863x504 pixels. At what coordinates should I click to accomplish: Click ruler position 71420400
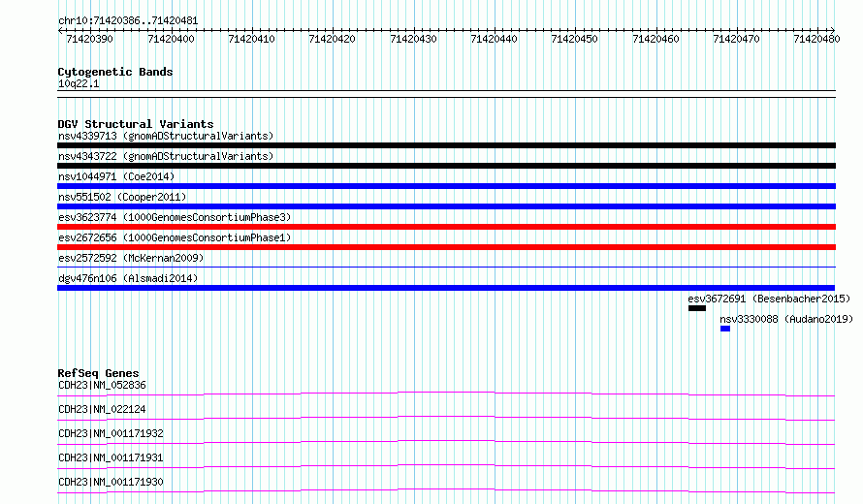(172, 39)
